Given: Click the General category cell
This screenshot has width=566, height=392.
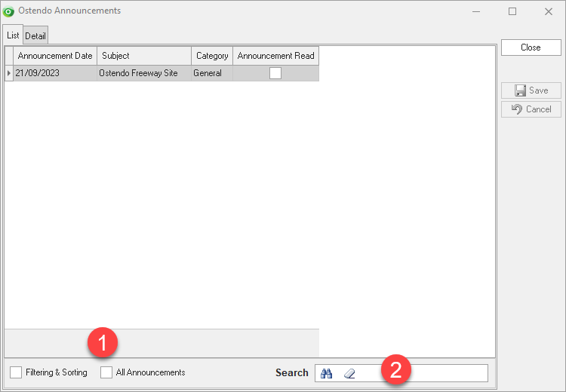Looking at the screenshot, I should point(212,73).
